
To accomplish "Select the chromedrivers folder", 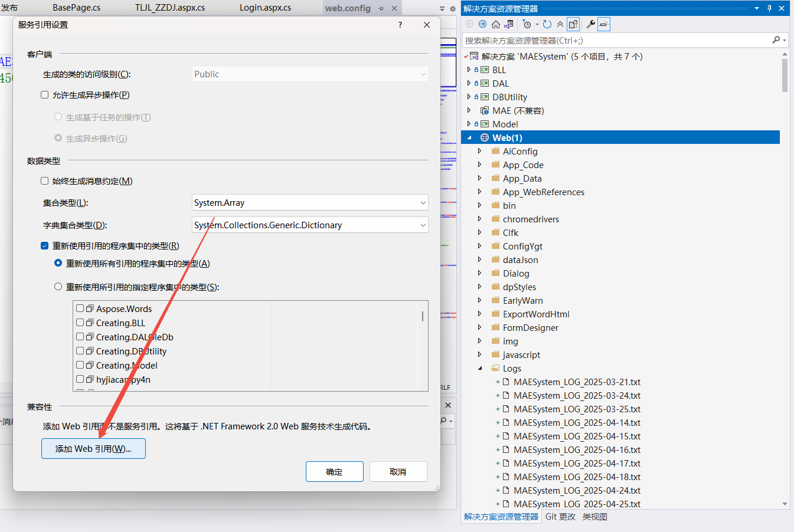I will pyautogui.click(x=531, y=219).
